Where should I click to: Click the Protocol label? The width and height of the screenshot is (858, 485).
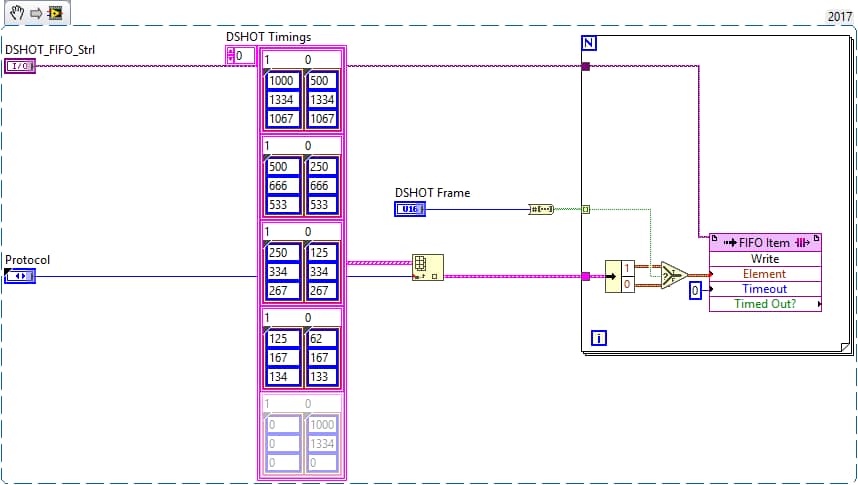(x=27, y=259)
